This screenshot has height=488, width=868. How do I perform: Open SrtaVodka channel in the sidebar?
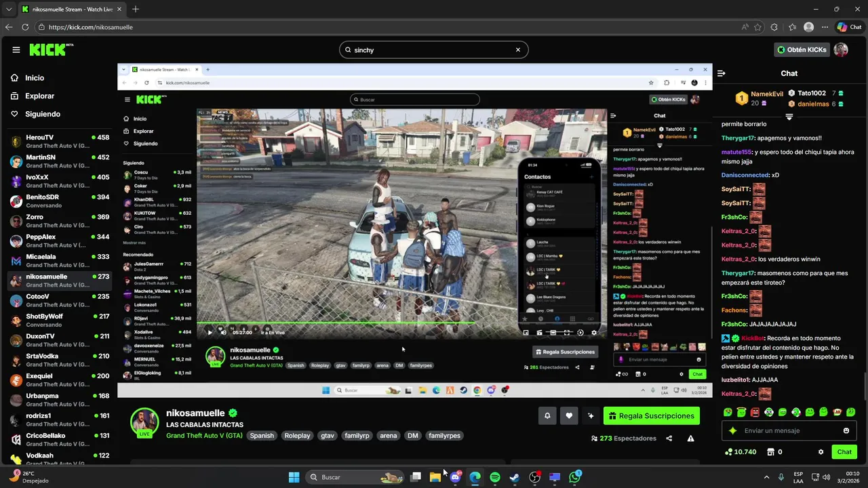pos(59,360)
